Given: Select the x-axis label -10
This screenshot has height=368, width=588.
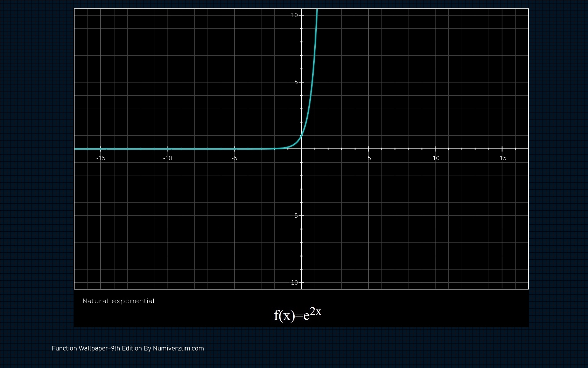Looking at the screenshot, I should [168, 158].
